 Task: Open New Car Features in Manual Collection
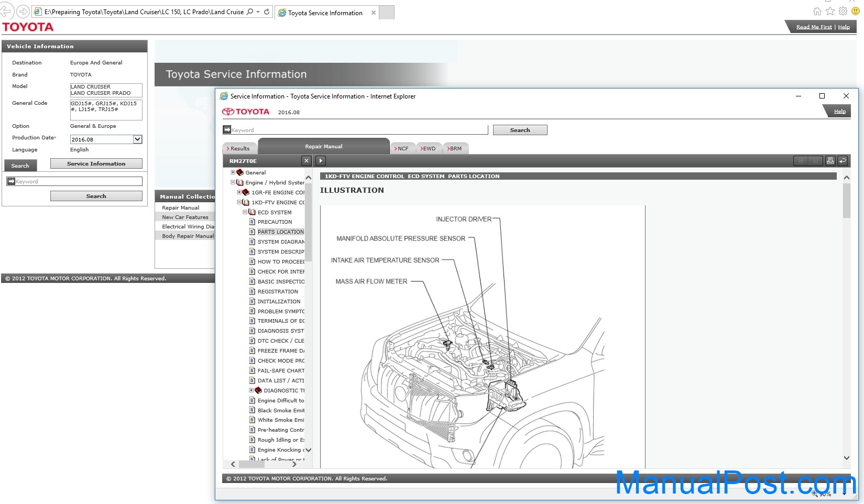coord(185,217)
